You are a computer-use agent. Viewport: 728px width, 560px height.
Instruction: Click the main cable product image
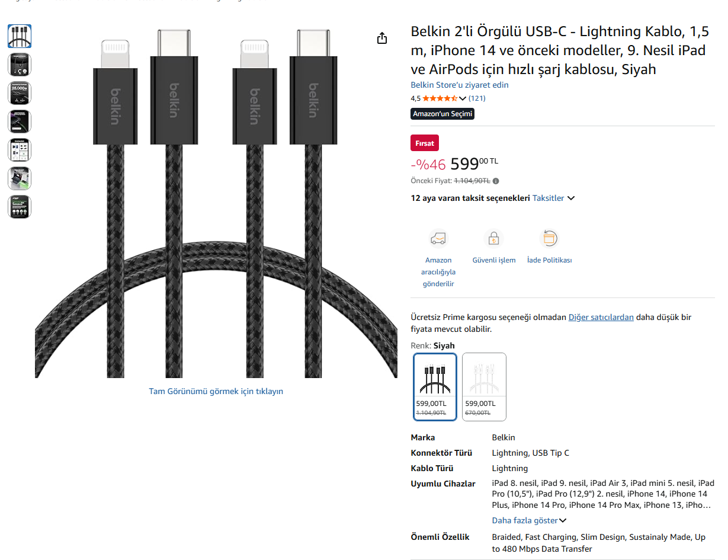[216, 201]
